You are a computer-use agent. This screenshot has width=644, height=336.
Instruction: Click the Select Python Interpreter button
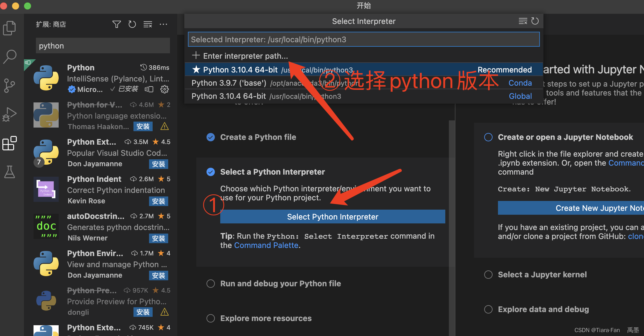[332, 217]
